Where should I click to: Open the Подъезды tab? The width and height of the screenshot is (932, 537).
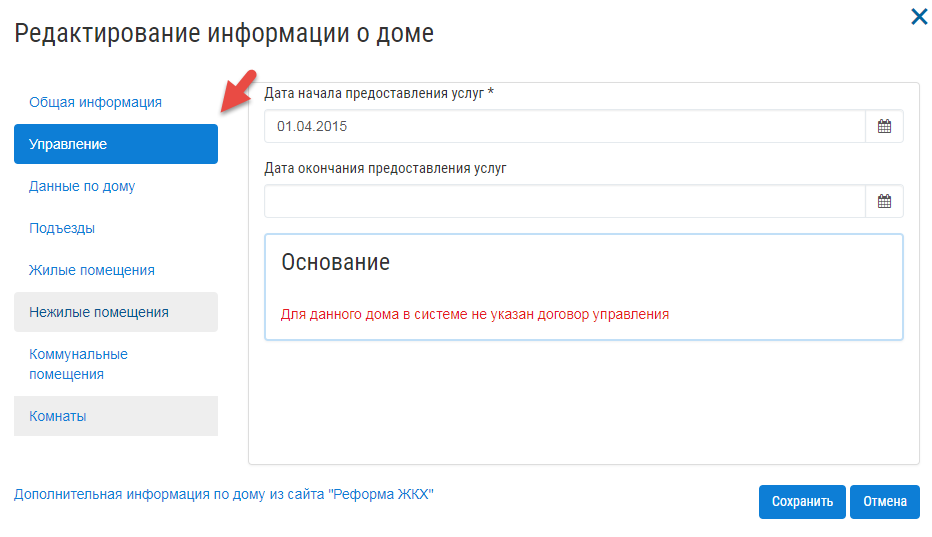pos(62,228)
